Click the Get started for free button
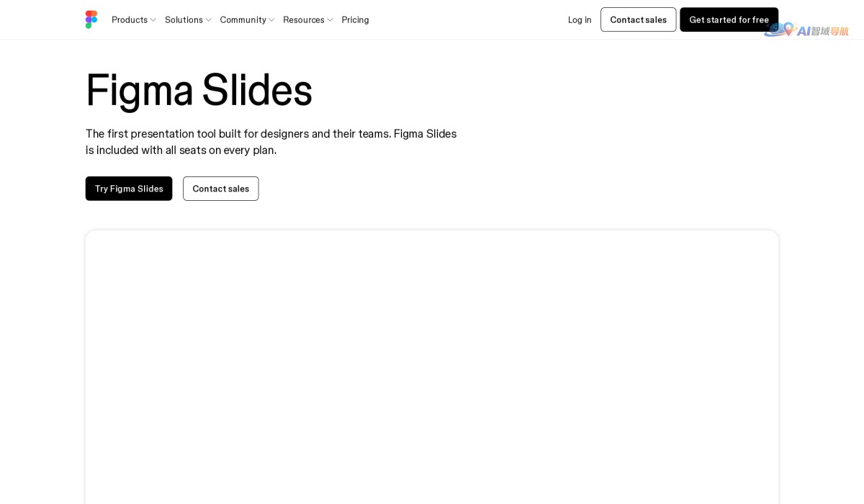This screenshot has width=864, height=504. 729,19
